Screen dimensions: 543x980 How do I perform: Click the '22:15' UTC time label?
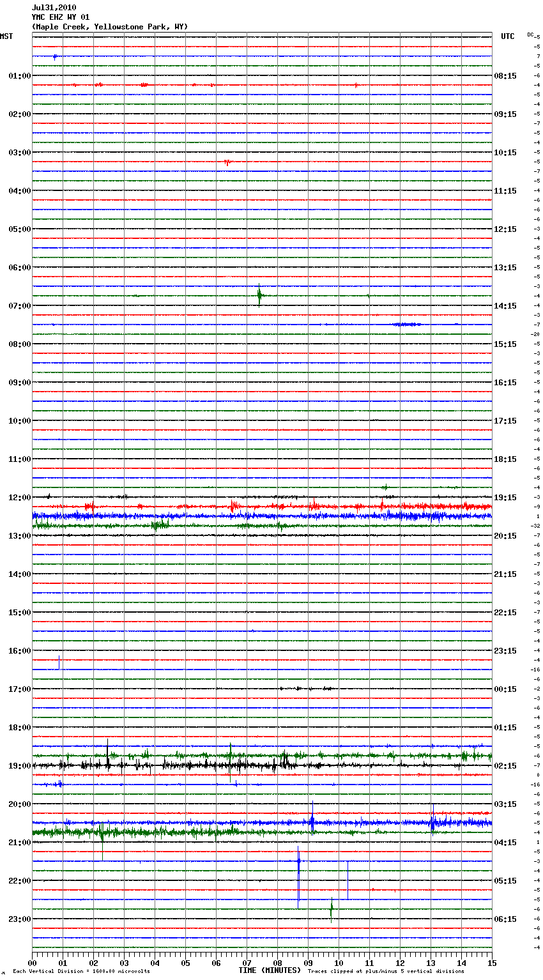pos(505,613)
